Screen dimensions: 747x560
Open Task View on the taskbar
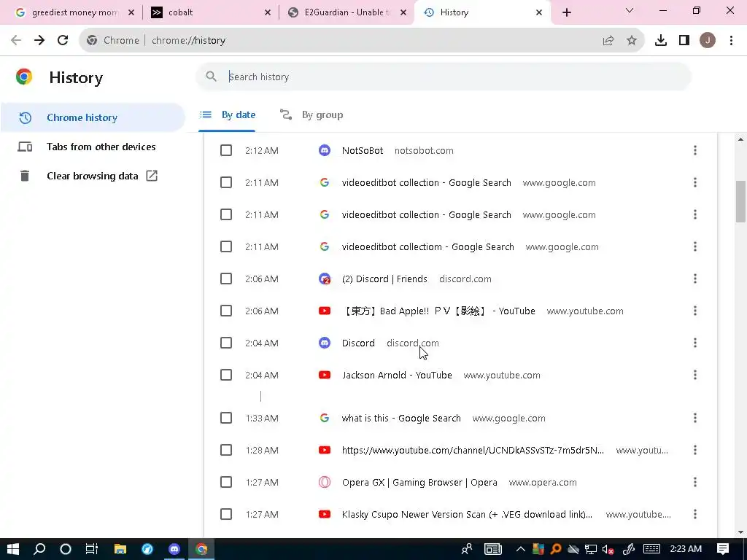coord(92,549)
